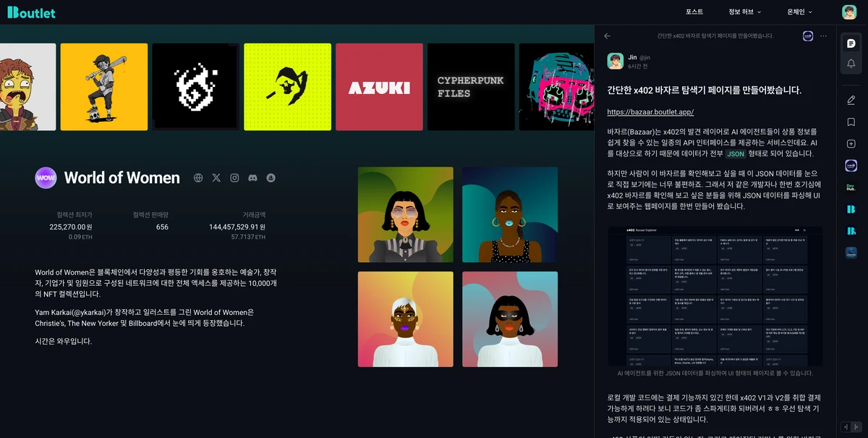Select the yellow skeleton batter collection thumbnail
Viewport: 868px width, 438px height.
tap(104, 87)
